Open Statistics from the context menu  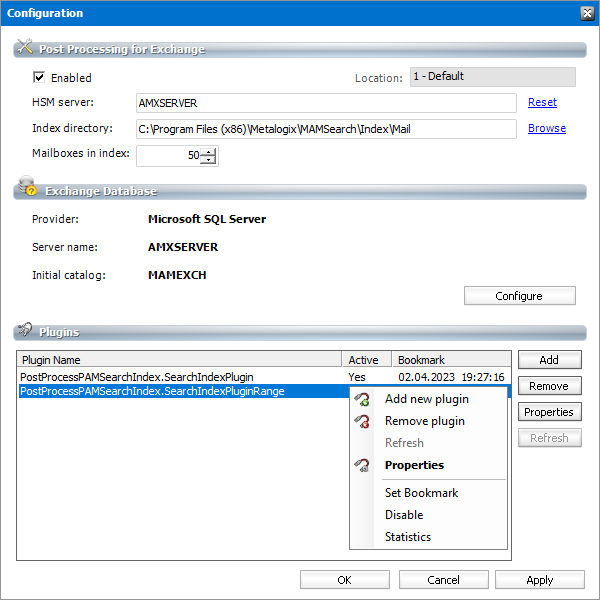point(408,537)
